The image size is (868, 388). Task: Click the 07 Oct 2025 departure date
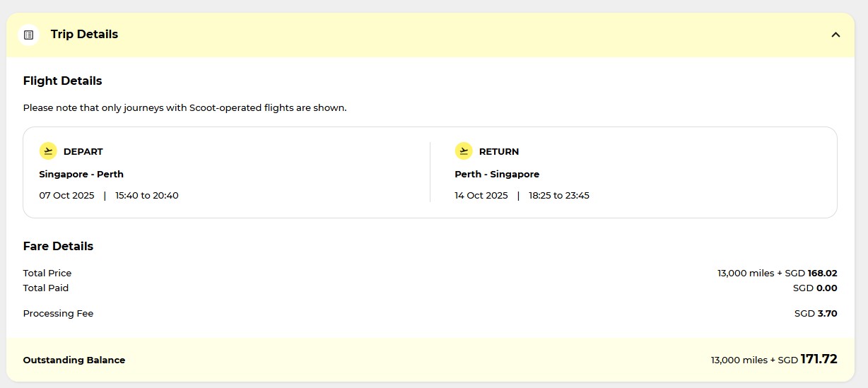66,196
